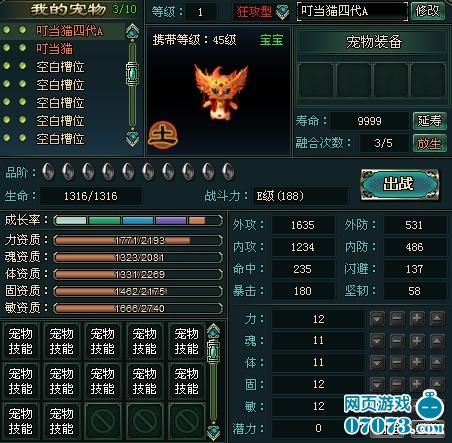Click the first 品阶 grade gem
452x443 pixels.
[x=48, y=172]
